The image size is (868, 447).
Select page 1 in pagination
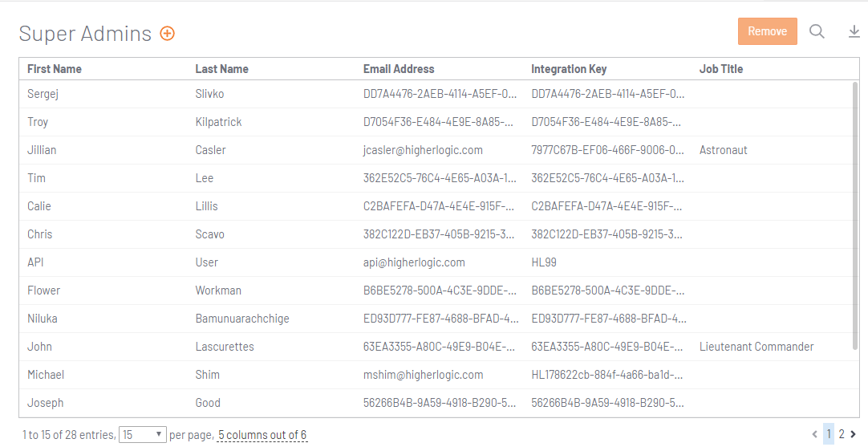[x=828, y=434]
